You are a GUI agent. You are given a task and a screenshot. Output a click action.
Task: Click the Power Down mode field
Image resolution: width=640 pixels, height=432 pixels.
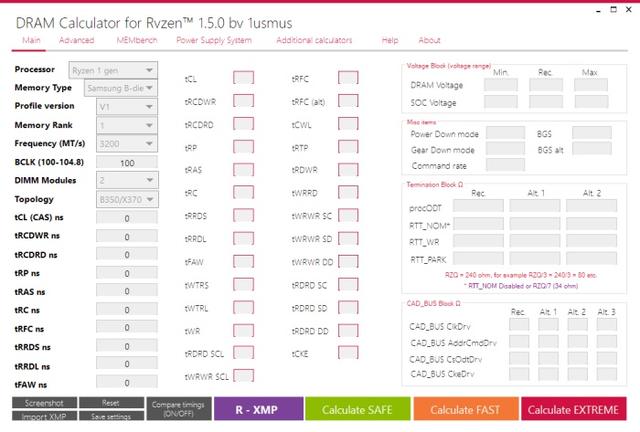coord(505,133)
